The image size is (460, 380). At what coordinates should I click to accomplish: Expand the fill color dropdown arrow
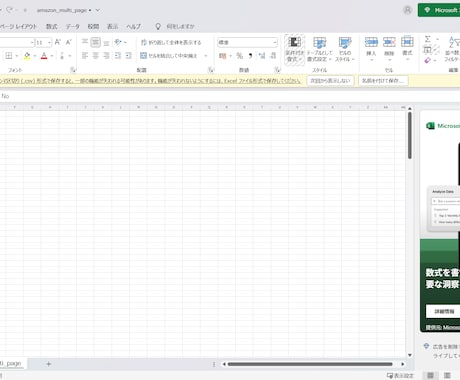(35, 56)
